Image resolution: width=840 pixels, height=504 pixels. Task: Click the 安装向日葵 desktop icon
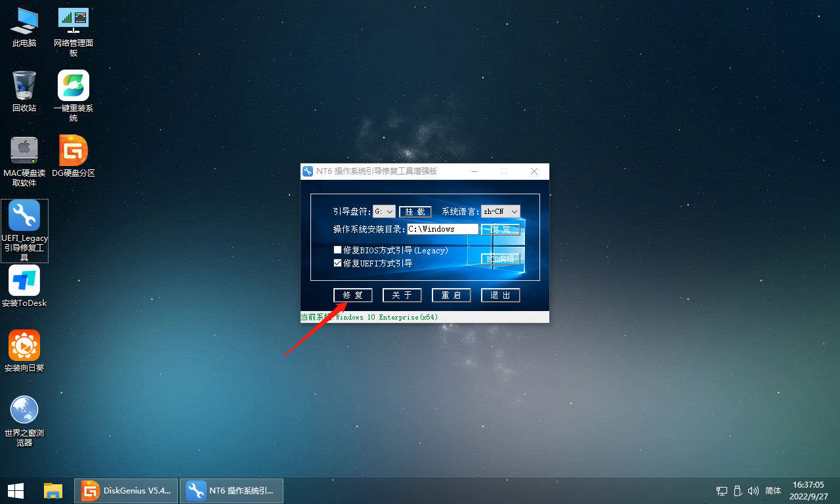click(24, 346)
